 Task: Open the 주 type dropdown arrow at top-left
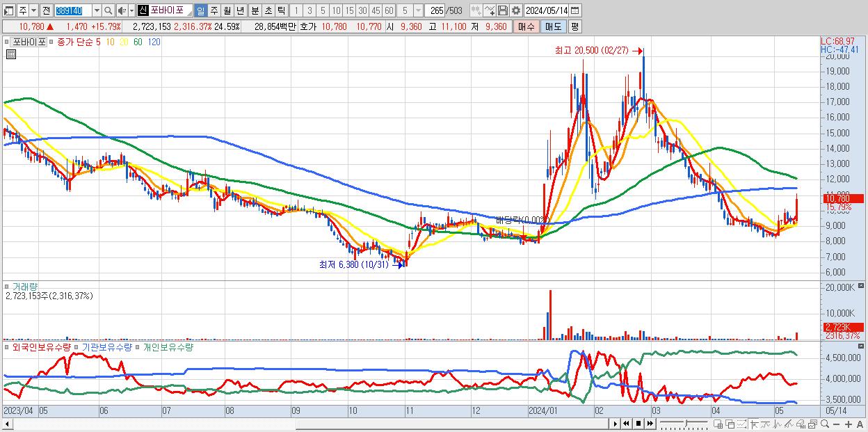pos(33,10)
